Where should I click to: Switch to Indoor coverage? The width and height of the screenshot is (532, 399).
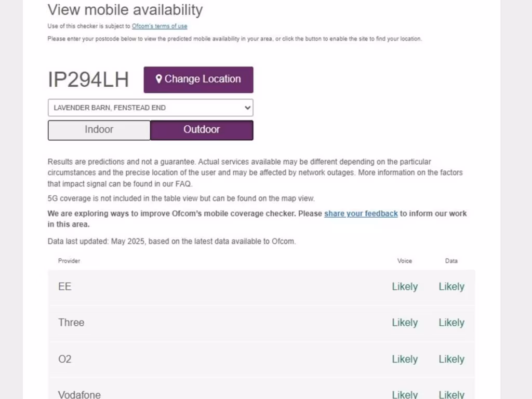point(99,130)
